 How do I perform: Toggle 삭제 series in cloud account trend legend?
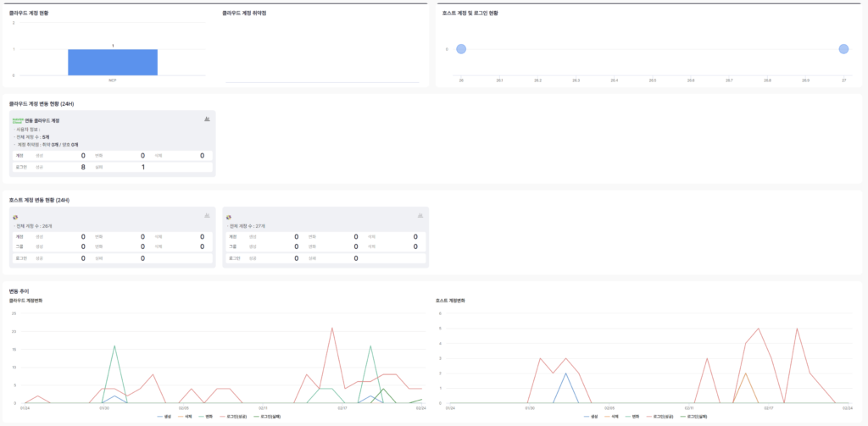tap(185, 417)
